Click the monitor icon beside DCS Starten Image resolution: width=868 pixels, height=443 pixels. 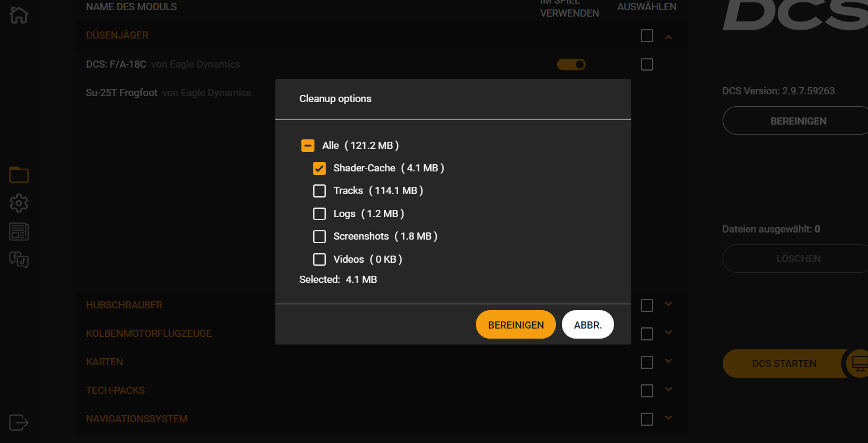click(860, 363)
